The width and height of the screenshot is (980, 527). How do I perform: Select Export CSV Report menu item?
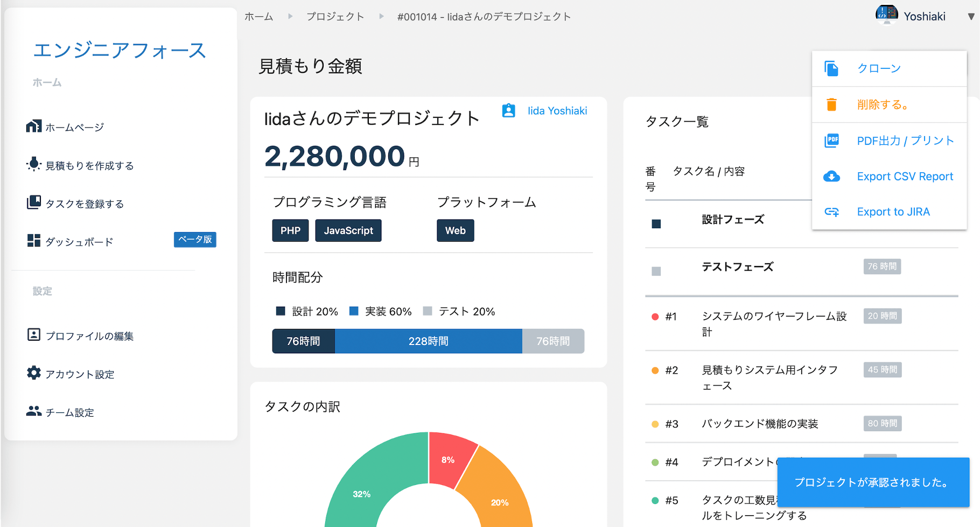tap(905, 177)
